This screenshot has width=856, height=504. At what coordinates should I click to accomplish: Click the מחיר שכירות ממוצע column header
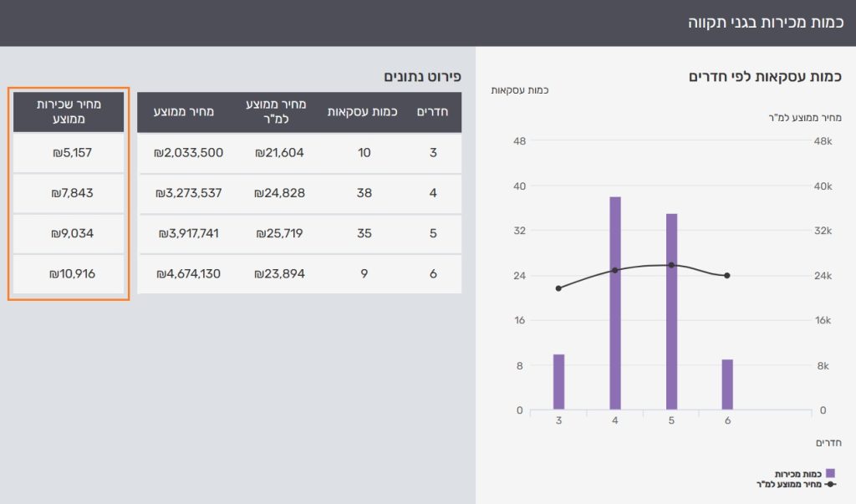tap(69, 112)
